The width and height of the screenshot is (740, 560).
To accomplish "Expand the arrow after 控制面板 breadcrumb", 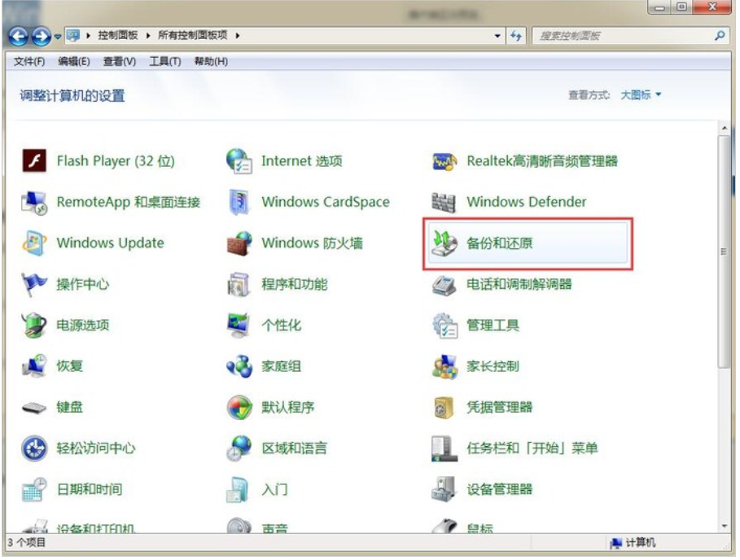I will [x=147, y=35].
